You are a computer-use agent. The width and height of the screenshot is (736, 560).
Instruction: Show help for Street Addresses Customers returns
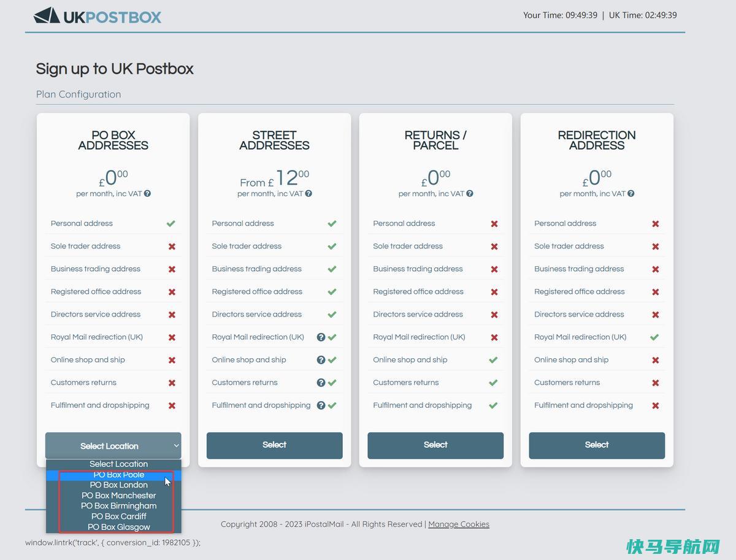pos(321,382)
